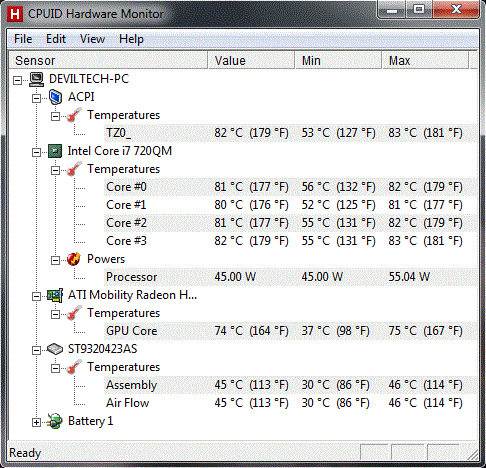This screenshot has width=486, height=468.
Task: Open the Help menu
Action: tap(131, 39)
